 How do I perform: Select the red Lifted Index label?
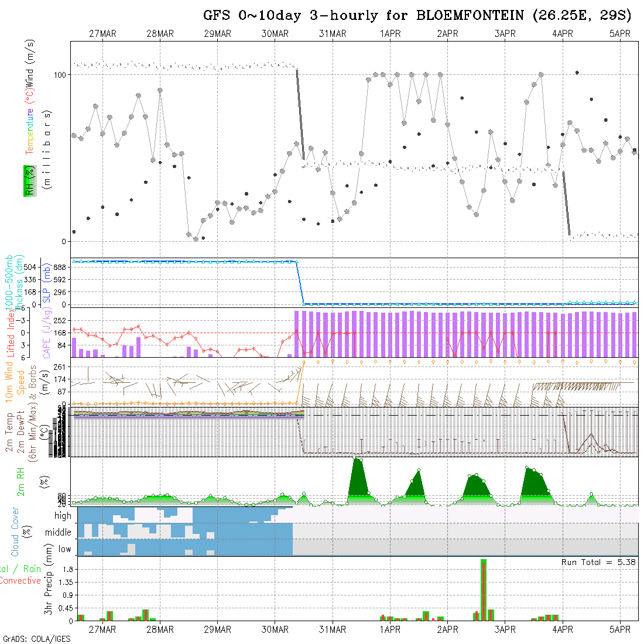click(11, 333)
